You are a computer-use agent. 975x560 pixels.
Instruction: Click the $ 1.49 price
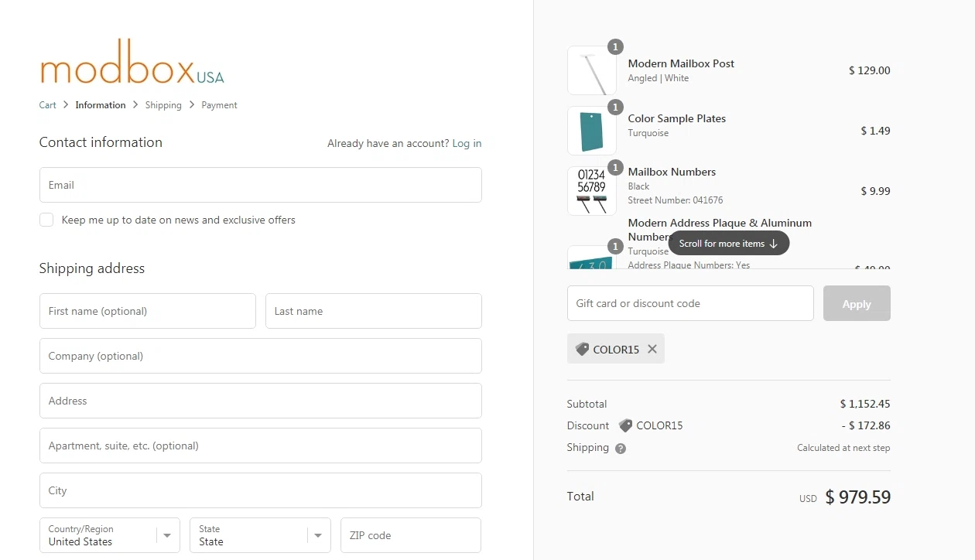[876, 131]
